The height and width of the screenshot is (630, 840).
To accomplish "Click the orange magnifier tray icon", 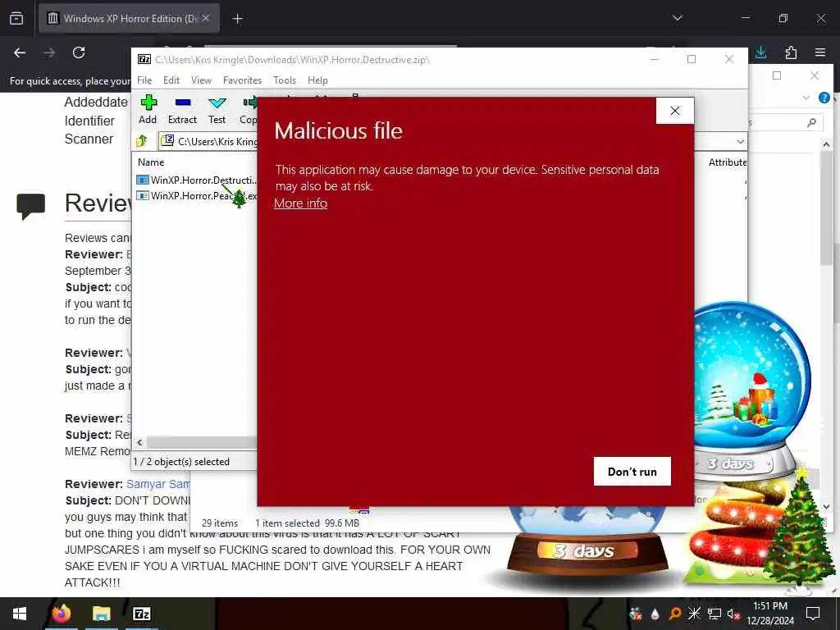I will pos(675,614).
